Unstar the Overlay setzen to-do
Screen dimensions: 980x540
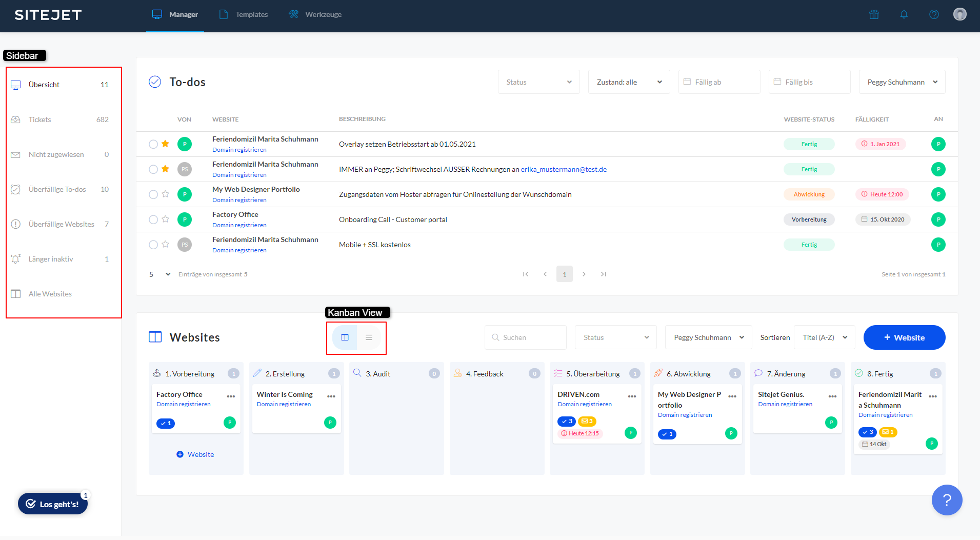coord(165,144)
